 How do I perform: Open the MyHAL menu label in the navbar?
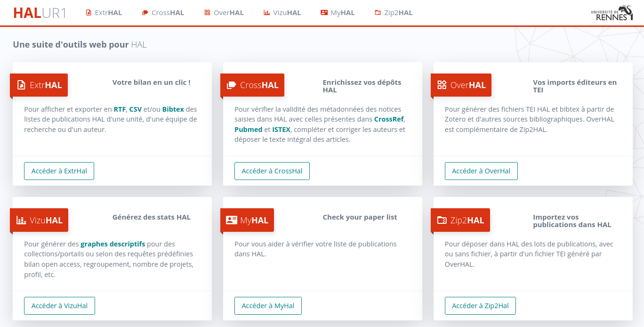[x=343, y=13]
